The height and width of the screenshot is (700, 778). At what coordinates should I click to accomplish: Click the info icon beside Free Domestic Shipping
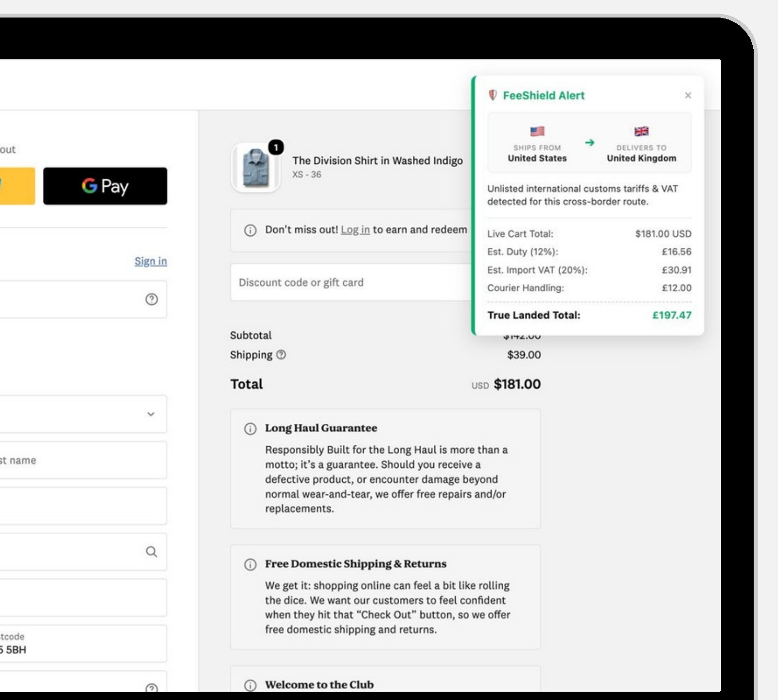click(250, 564)
